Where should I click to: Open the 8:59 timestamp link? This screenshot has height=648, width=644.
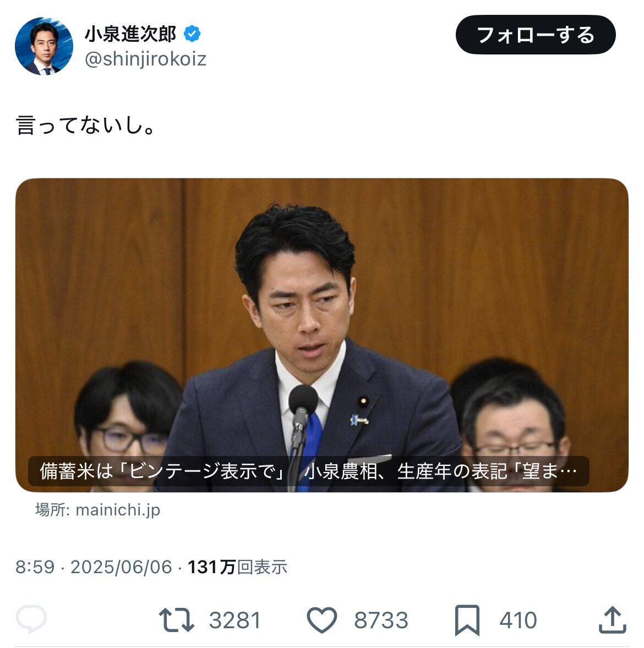tap(35, 567)
